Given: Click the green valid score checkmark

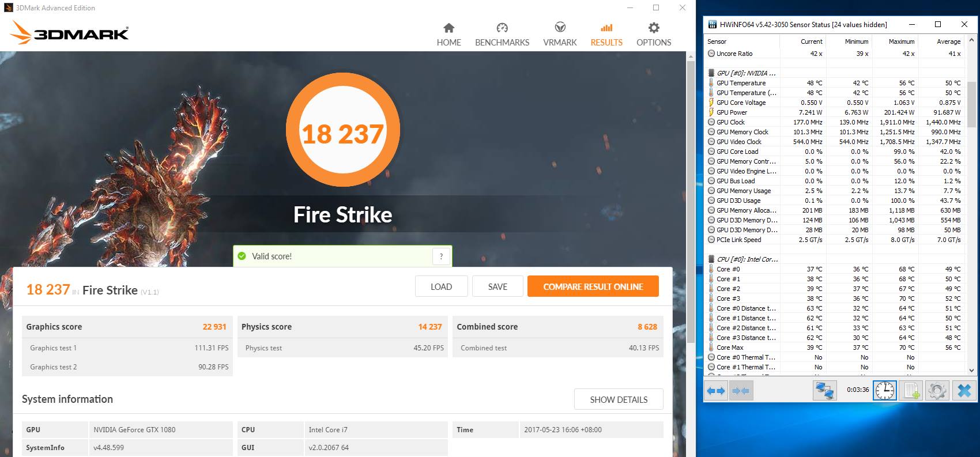Looking at the screenshot, I should 242,256.
